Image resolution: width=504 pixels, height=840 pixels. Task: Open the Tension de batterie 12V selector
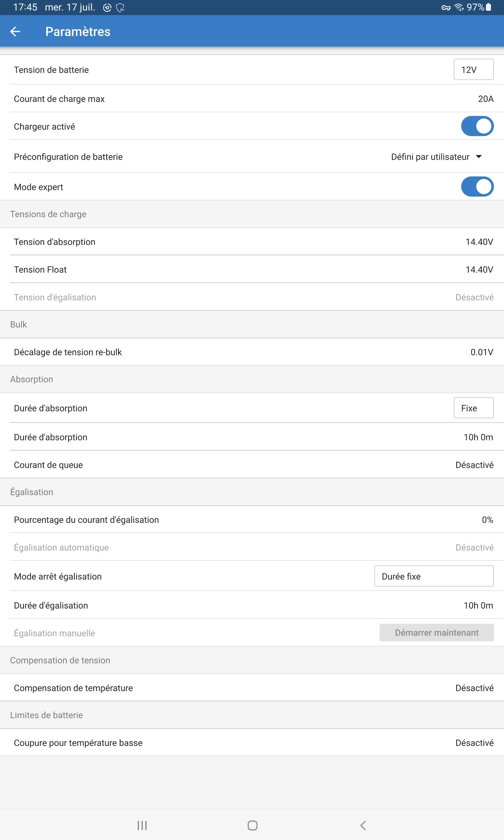point(473,70)
